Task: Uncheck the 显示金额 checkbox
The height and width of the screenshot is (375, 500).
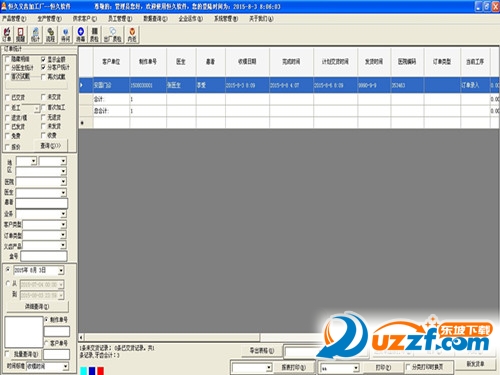Action: [43, 59]
